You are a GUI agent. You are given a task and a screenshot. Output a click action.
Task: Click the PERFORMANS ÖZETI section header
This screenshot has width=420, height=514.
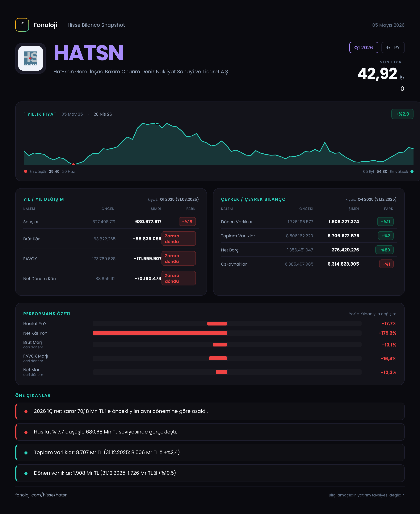click(47, 314)
